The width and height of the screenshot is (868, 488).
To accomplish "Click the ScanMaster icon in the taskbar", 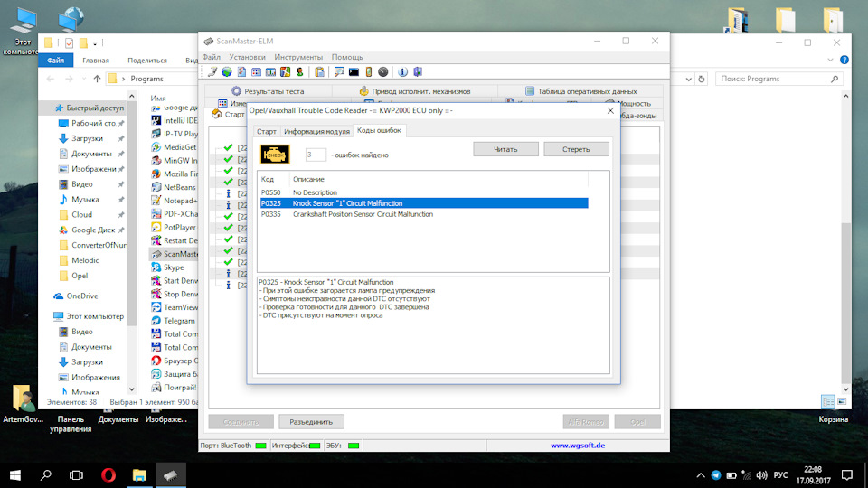I will [x=171, y=474].
